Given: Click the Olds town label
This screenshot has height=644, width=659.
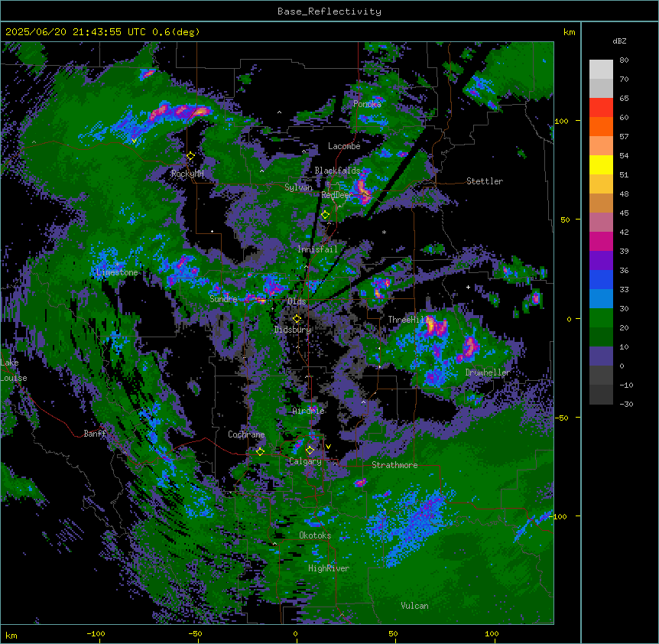Looking at the screenshot, I should coord(297,301).
